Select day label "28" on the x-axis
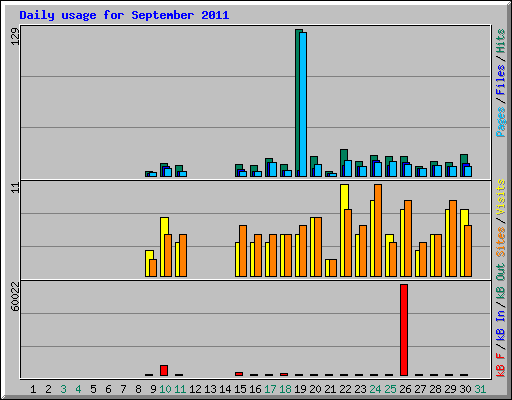The width and height of the screenshot is (512, 400). click(x=435, y=389)
